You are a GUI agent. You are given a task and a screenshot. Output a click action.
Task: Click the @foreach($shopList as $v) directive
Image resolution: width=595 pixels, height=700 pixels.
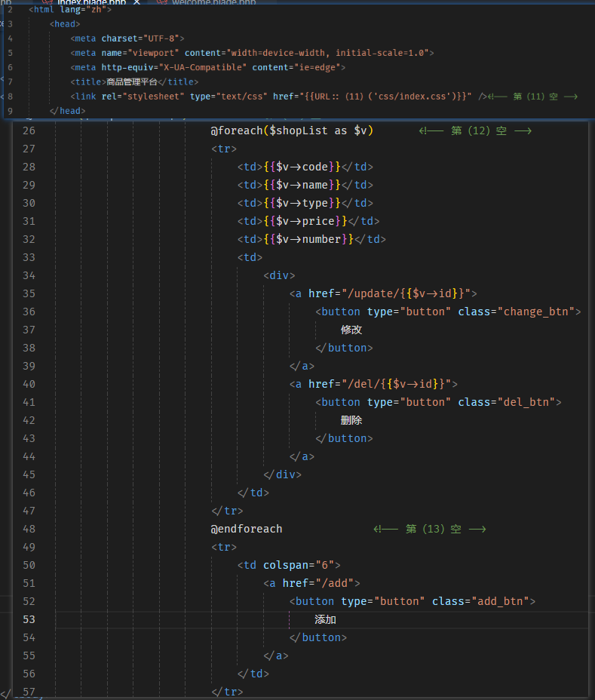[x=292, y=130]
